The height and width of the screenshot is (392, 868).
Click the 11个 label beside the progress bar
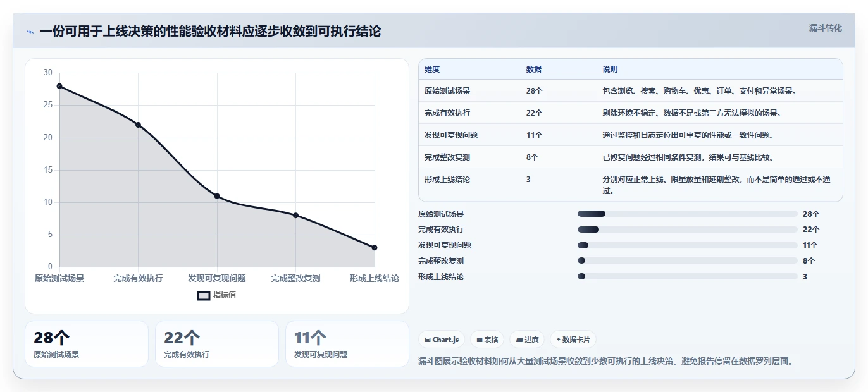810,245
